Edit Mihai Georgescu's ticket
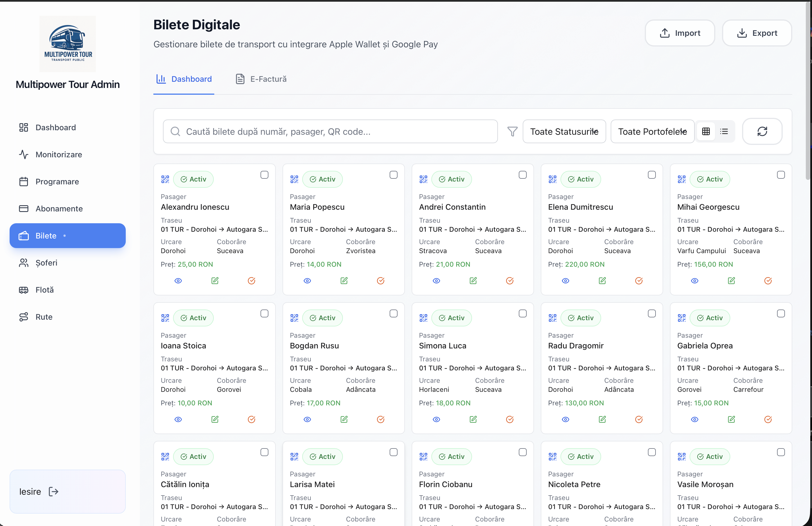Viewport: 812px width, 526px height. [731, 281]
